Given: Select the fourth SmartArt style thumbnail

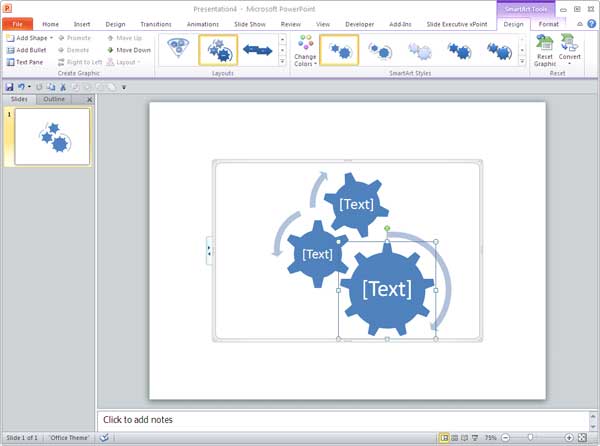Looking at the screenshot, I should pyautogui.click(x=460, y=50).
